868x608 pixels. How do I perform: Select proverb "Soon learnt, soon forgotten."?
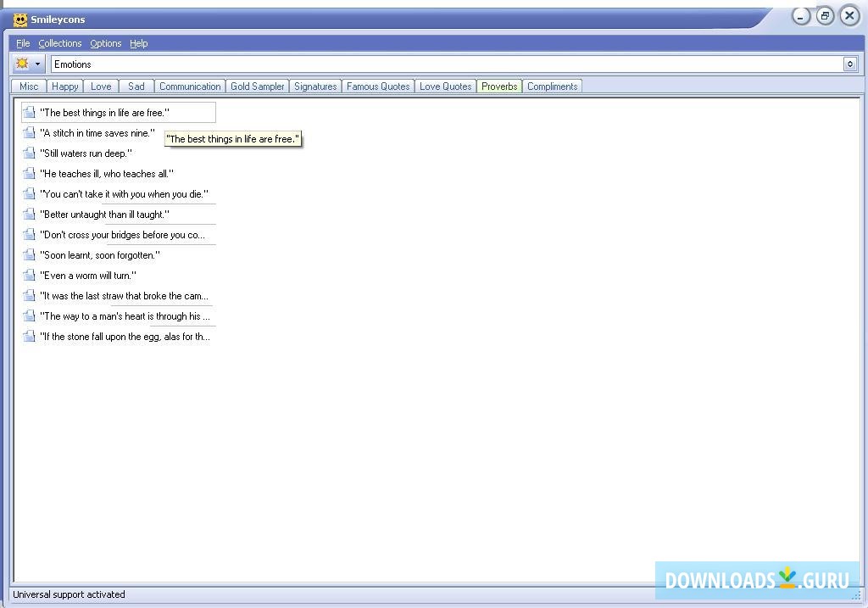tap(100, 255)
